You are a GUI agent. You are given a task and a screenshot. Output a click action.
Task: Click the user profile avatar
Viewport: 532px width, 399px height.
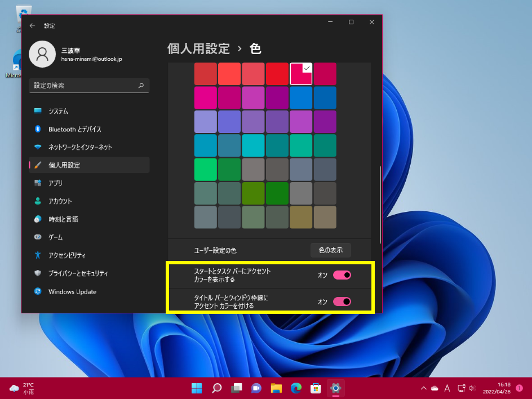(x=42, y=54)
